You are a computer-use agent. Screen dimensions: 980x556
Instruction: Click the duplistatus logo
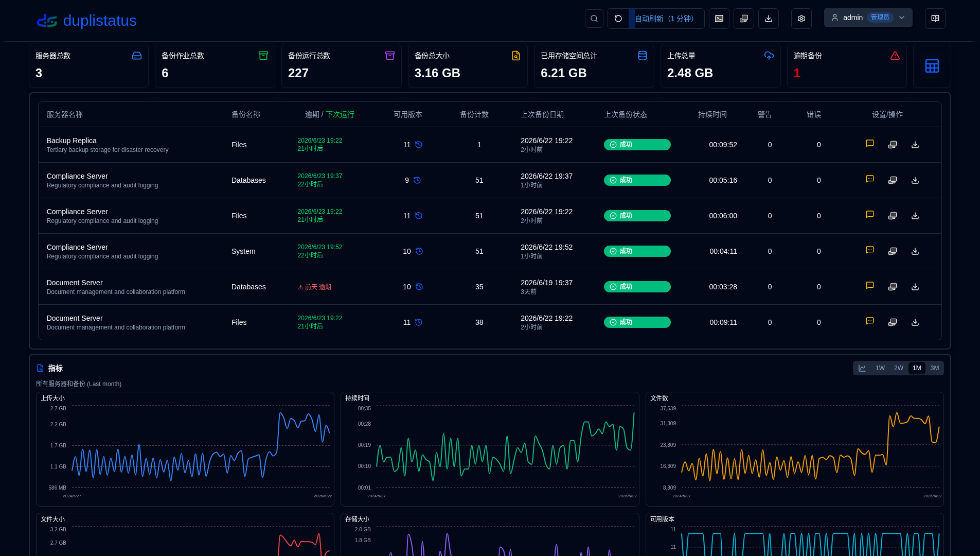[x=47, y=21]
